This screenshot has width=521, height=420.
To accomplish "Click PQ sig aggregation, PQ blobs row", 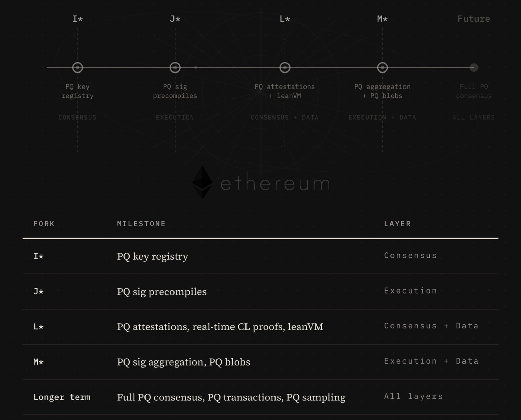I will [183, 362].
